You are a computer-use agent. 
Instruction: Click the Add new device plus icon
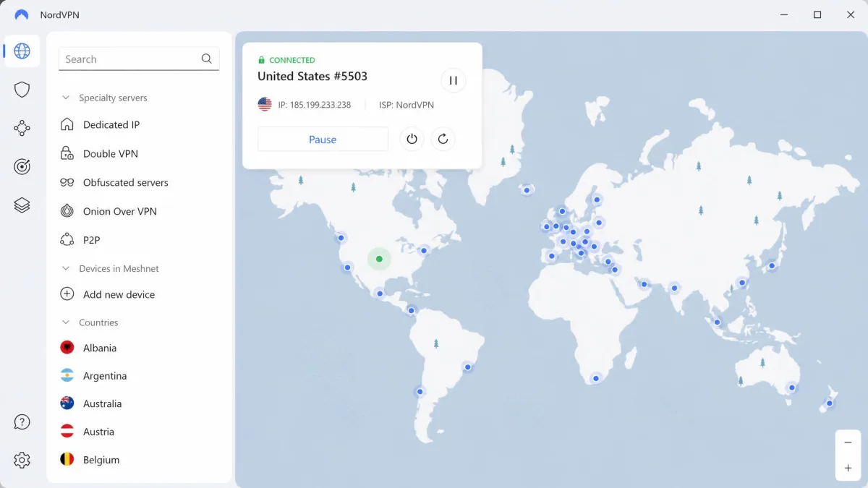point(67,294)
